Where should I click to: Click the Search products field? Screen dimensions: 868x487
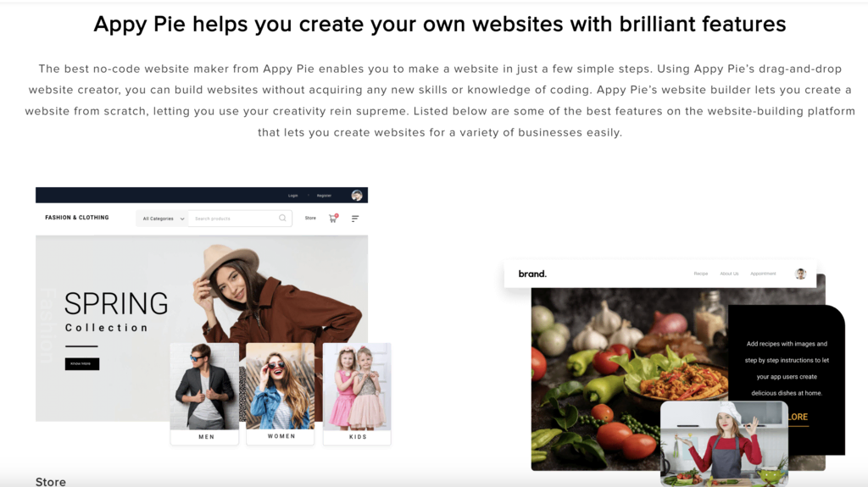coord(240,219)
